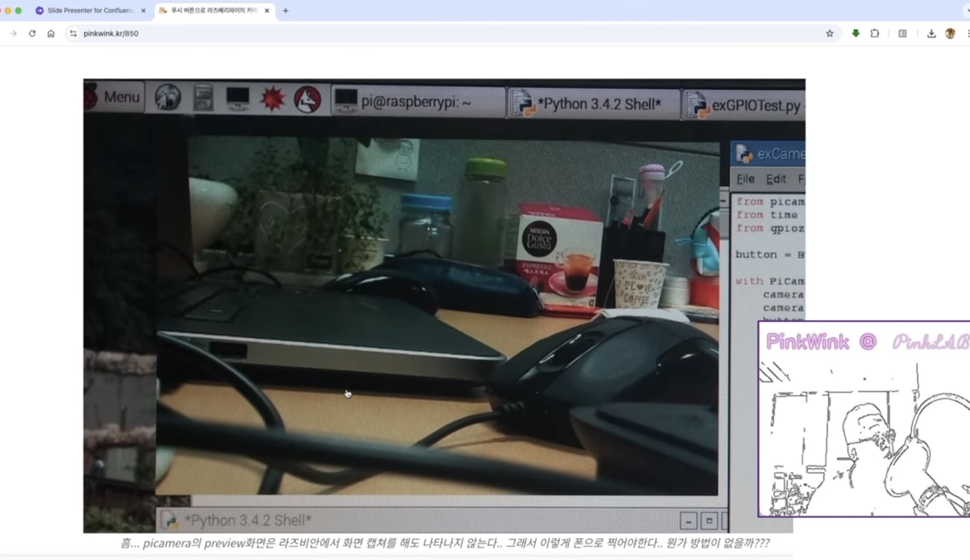Close the pinkwink blog tab
970x560 pixels.
[x=267, y=10]
